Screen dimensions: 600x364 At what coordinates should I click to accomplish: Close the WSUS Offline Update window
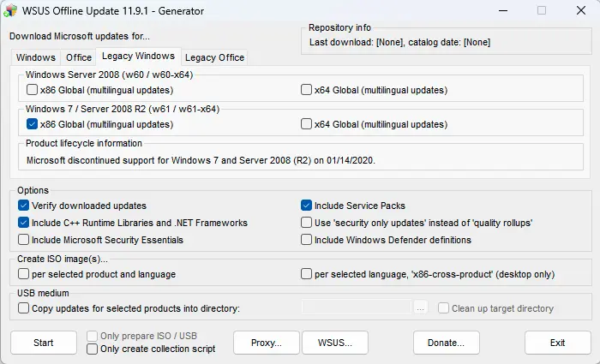[581, 10]
